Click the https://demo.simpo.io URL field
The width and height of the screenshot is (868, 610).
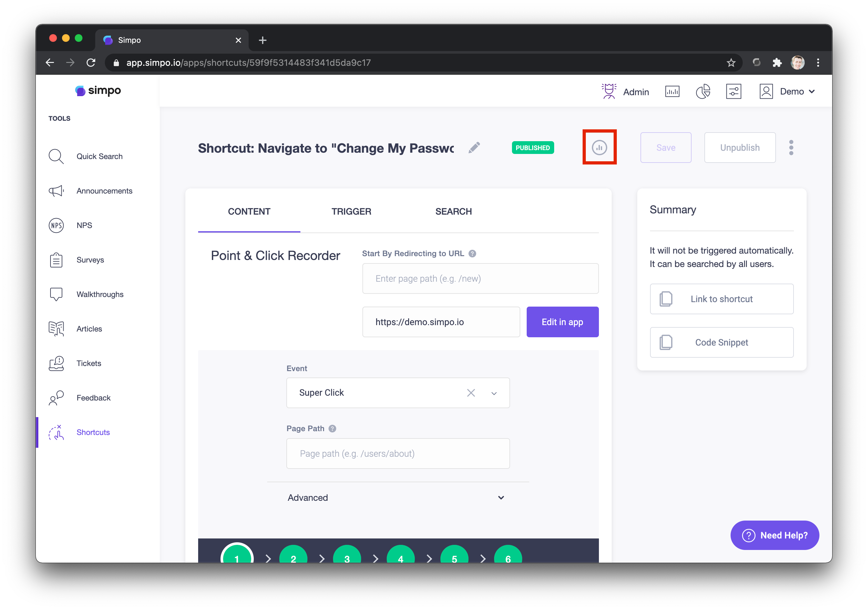coord(441,322)
